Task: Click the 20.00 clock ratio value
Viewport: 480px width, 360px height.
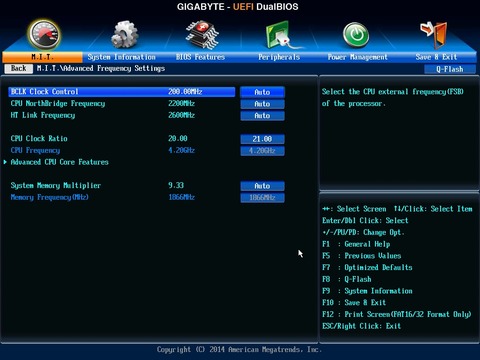Action: click(178, 138)
